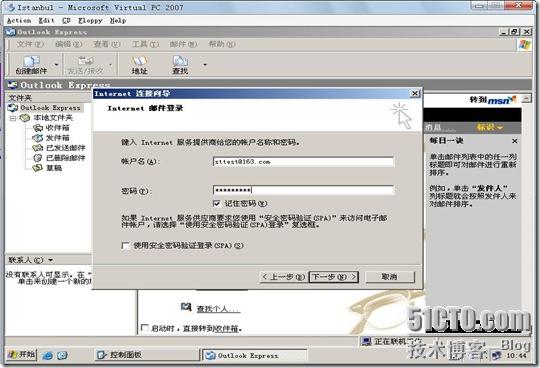Screen dimensions: 540x368
Task: Collapse the Local Folders (本地文件夹) tree node
Action: click(13, 118)
